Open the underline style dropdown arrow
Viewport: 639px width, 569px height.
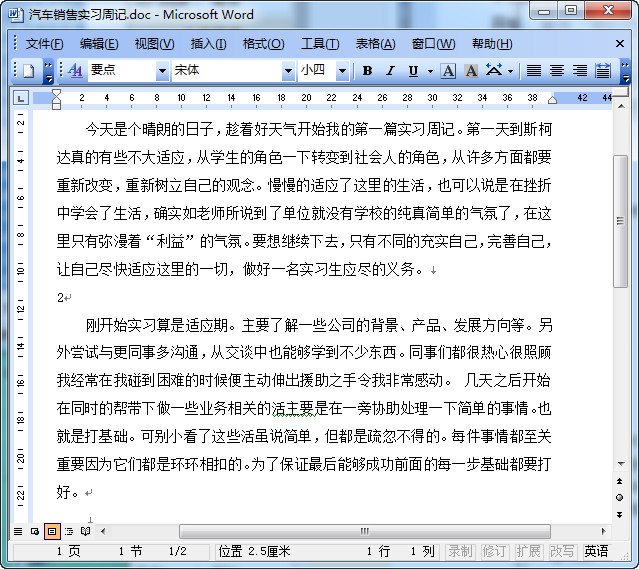coord(430,71)
